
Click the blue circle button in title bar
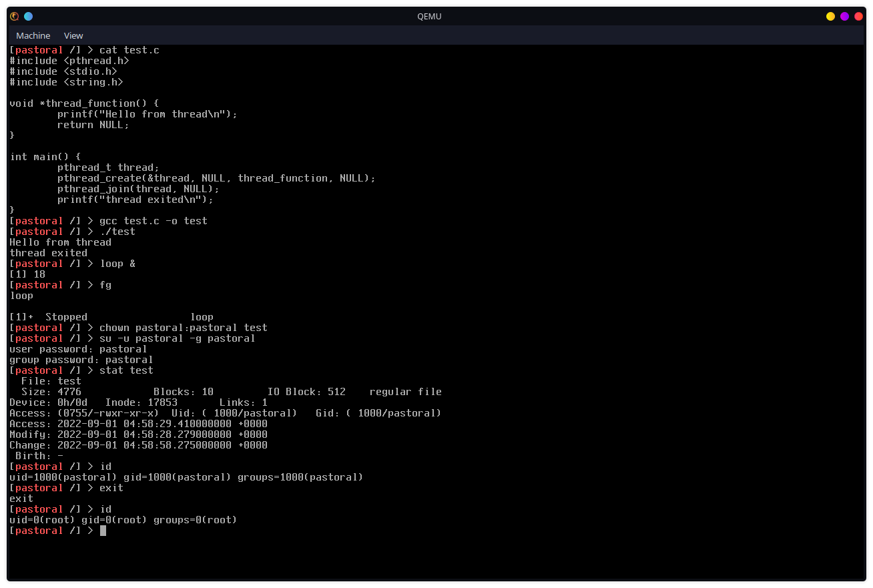(28, 16)
